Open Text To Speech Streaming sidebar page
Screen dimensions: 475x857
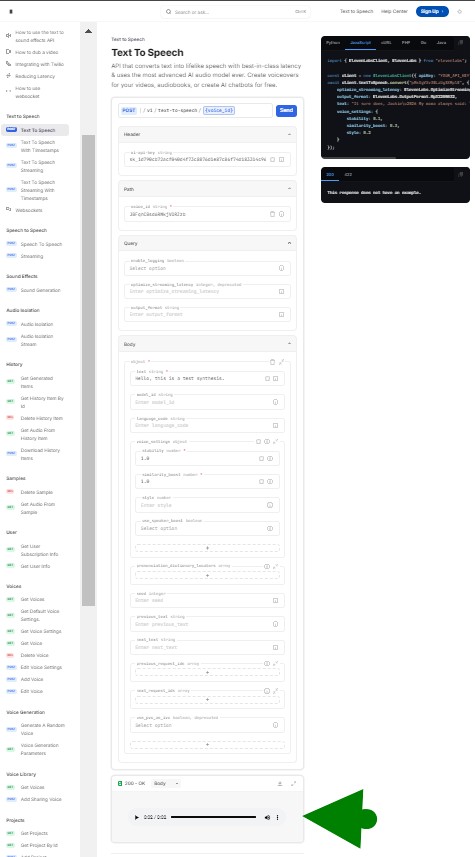pyautogui.click(x=38, y=166)
